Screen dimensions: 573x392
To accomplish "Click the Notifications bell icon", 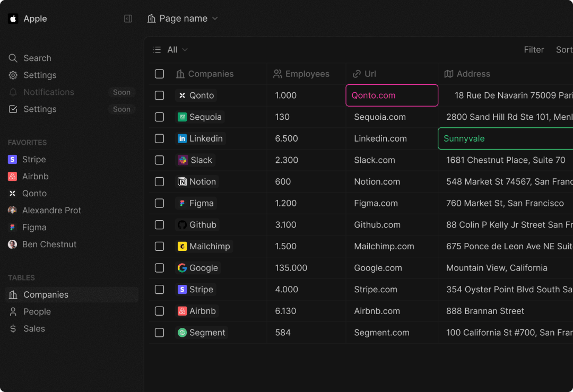I will coord(13,92).
